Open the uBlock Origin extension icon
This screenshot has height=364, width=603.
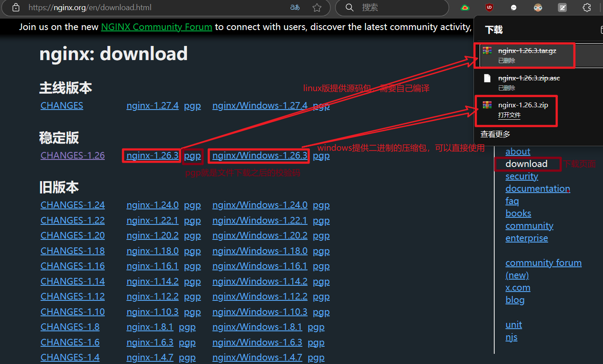pyautogui.click(x=489, y=8)
